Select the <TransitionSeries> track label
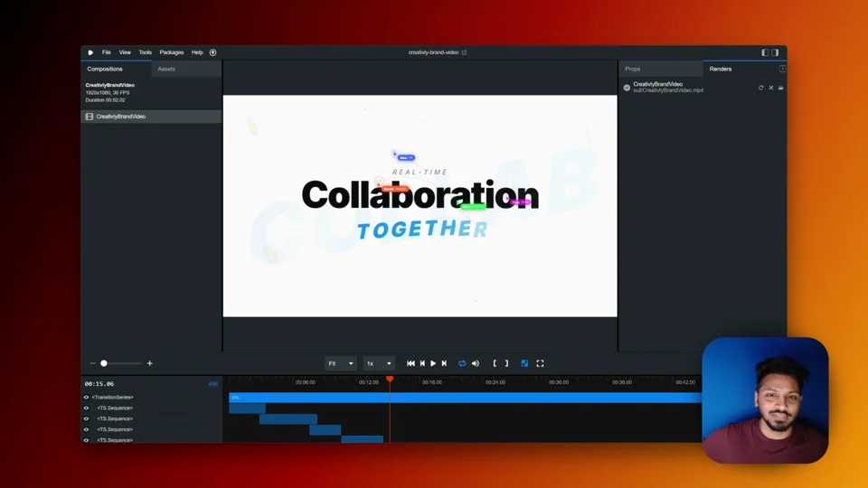 coord(112,398)
